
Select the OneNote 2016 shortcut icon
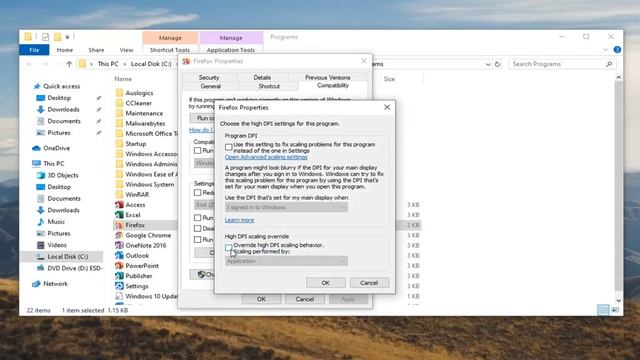[119, 246]
